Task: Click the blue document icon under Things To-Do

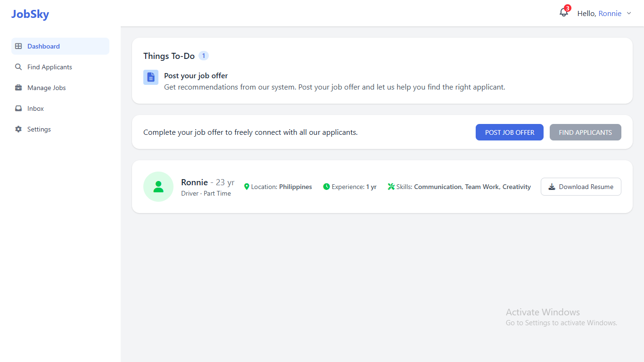Action: click(x=151, y=77)
